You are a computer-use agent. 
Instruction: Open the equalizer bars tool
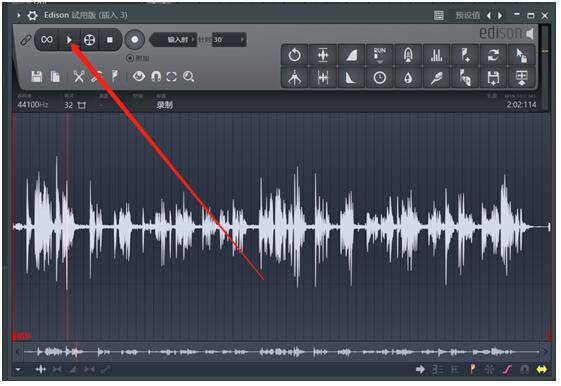(x=436, y=55)
